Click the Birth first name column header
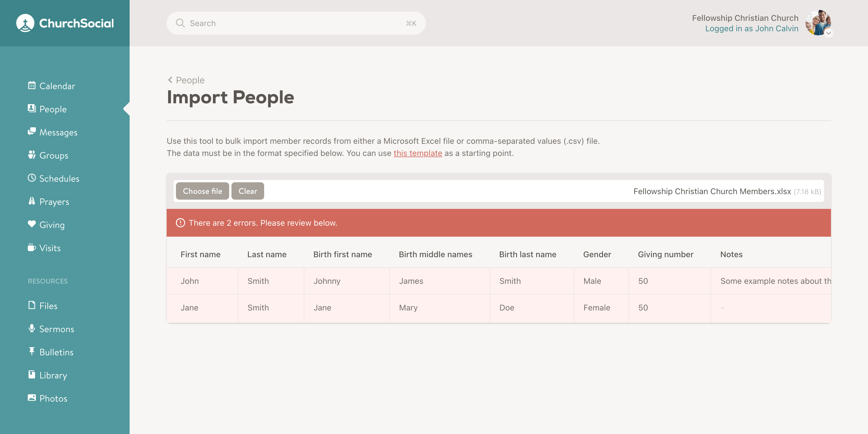Image resolution: width=868 pixels, height=434 pixels. coord(343,254)
